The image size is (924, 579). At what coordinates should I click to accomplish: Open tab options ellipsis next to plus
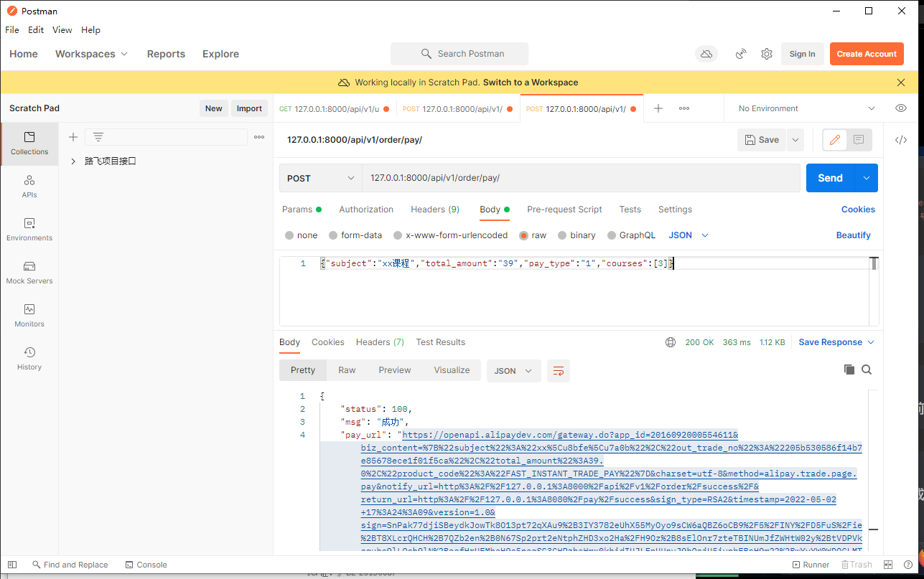click(684, 108)
